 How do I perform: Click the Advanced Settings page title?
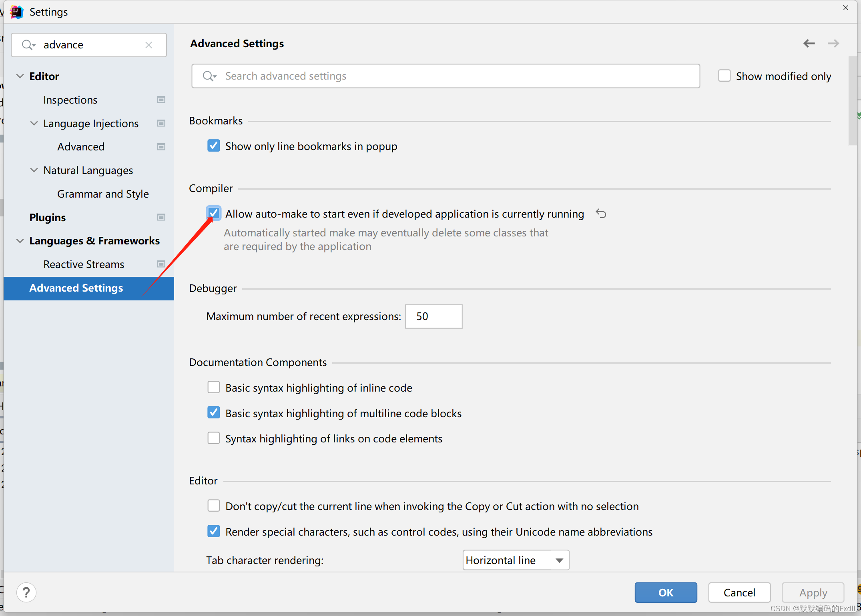click(x=237, y=43)
